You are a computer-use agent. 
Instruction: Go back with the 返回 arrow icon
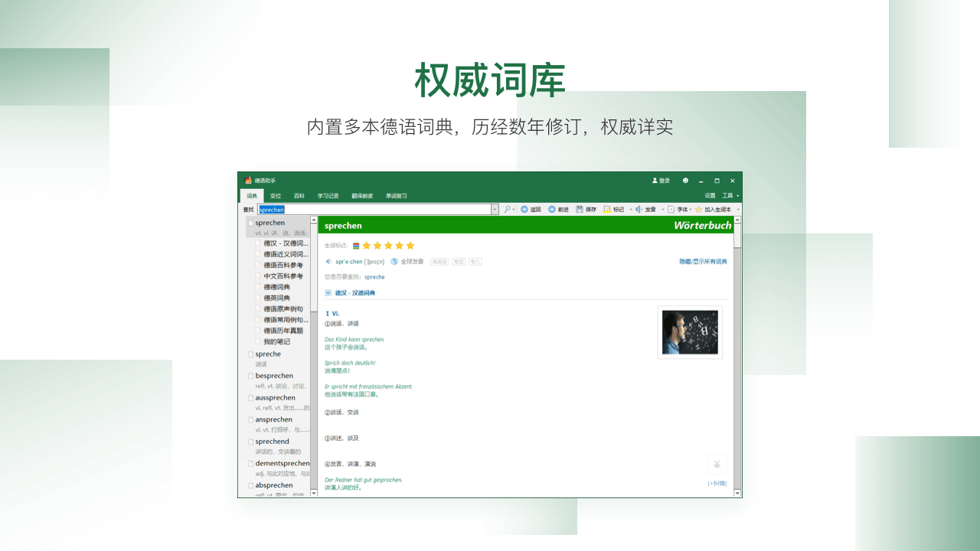click(524, 210)
